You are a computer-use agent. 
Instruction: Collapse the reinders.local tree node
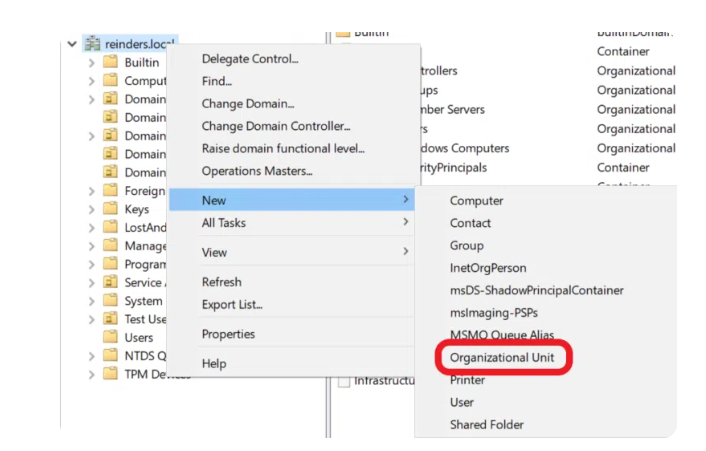pos(72,44)
